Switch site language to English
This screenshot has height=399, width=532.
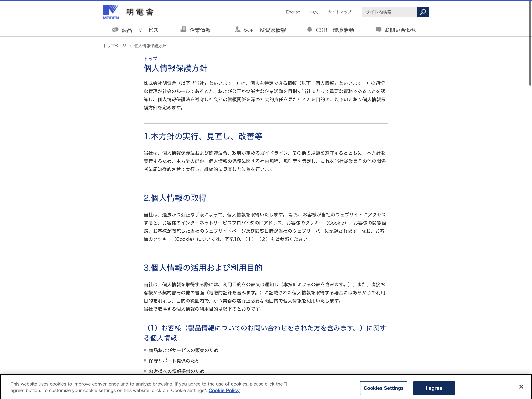tap(293, 12)
